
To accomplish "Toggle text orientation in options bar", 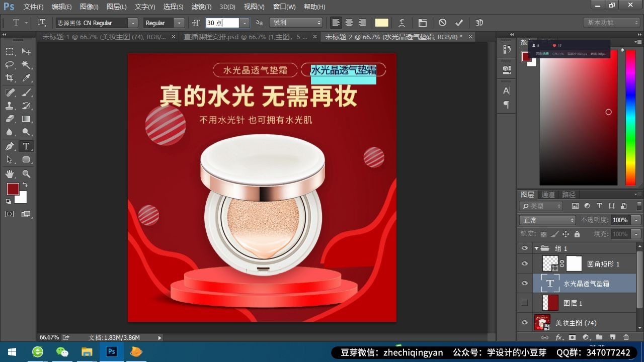I will click(42, 23).
